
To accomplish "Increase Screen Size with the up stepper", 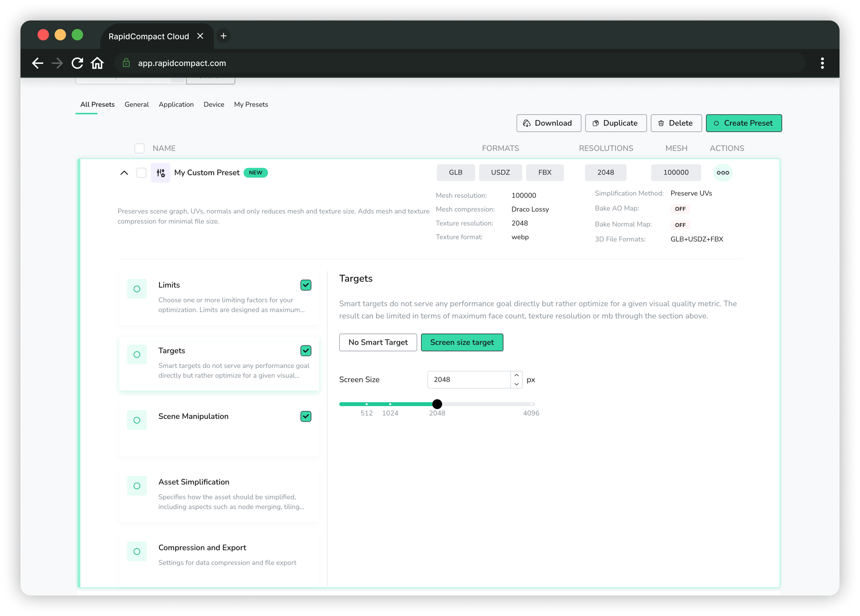I will 516,375.
